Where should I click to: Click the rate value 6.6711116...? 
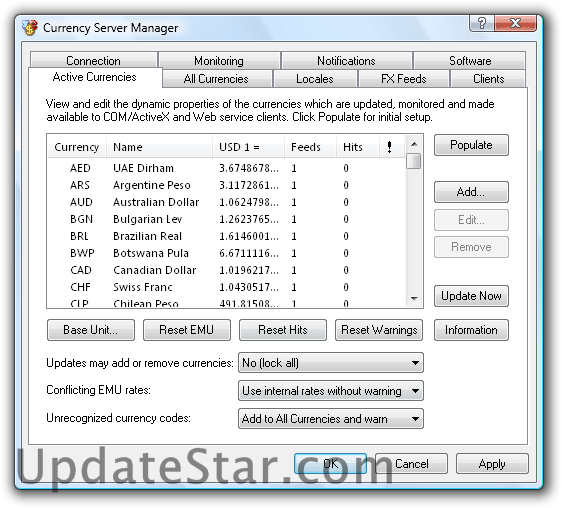[x=249, y=253]
